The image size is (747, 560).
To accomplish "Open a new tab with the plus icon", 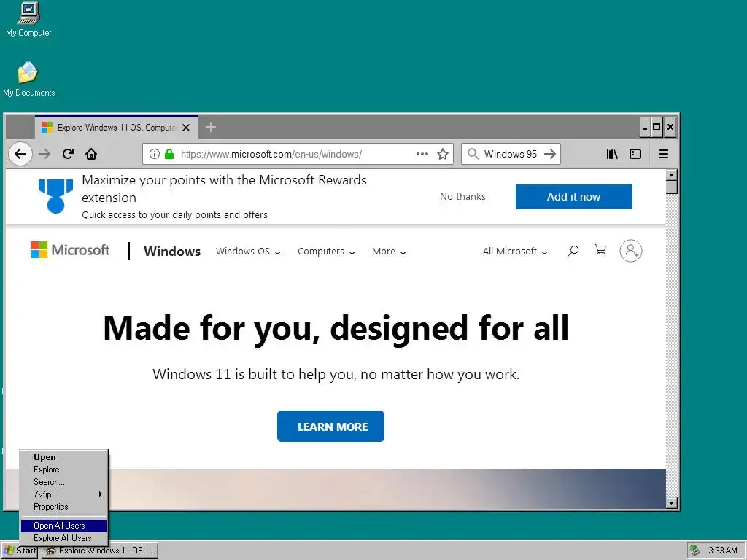I will point(211,127).
